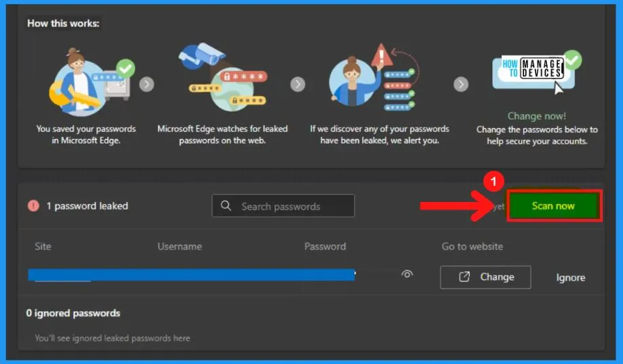Click the 'Change now!' green text

pos(537,116)
